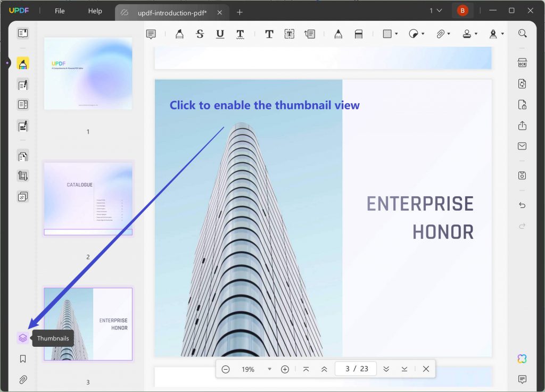The height and width of the screenshot is (392, 545).
Task: Save the PDF document
Action: (522, 176)
